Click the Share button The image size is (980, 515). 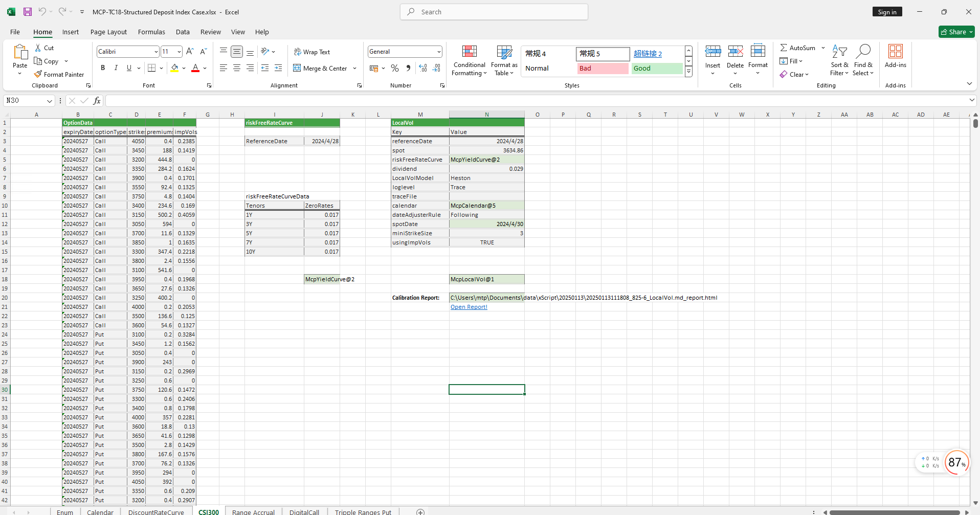956,32
